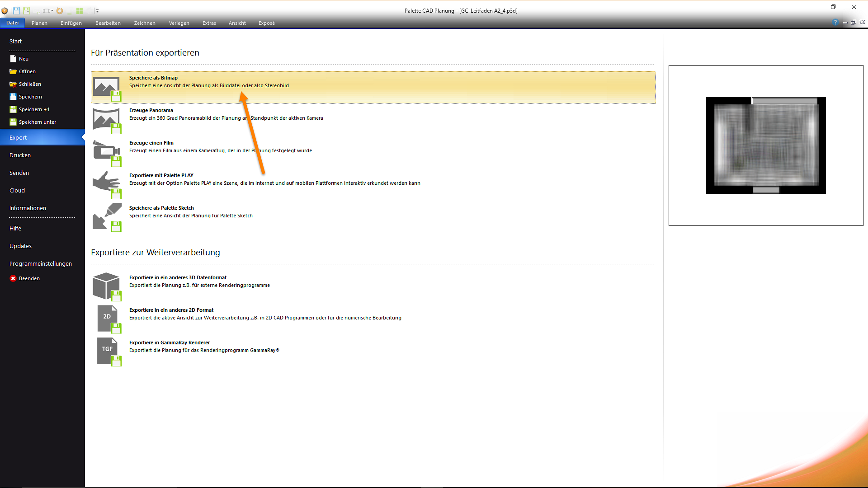Open the Cloud section
The image size is (868, 488).
pos(17,190)
